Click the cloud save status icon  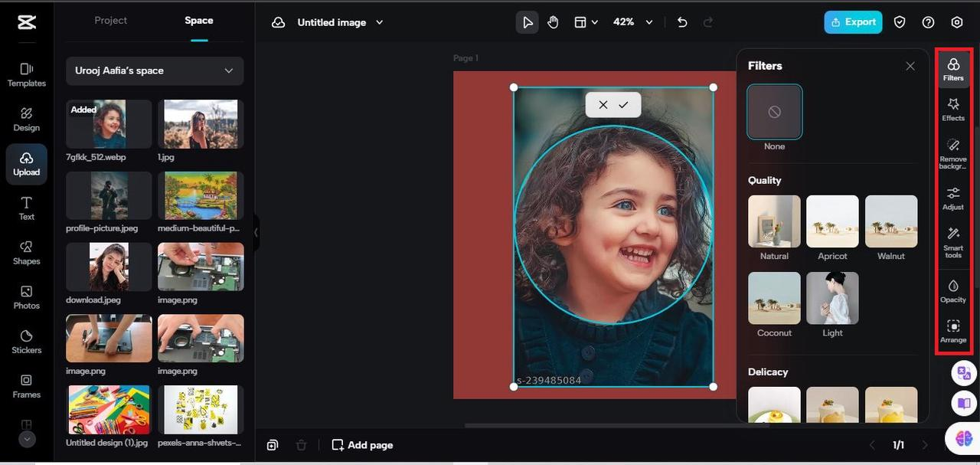[x=279, y=22]
